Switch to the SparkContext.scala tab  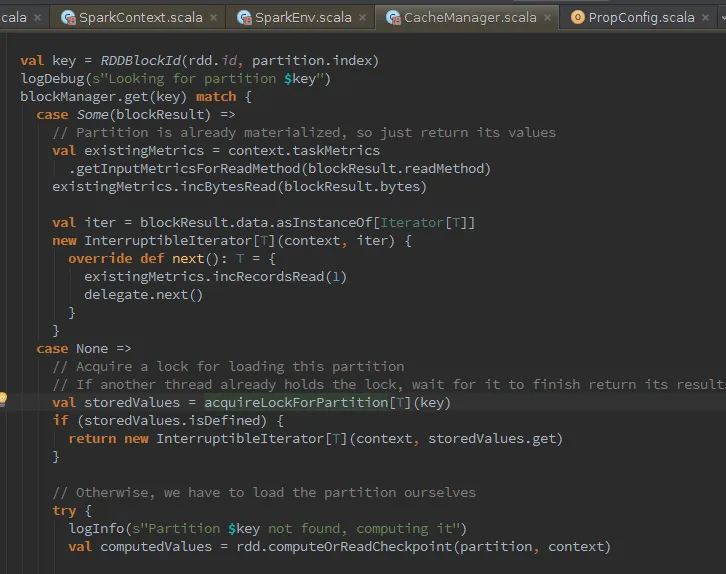click(140, 17)
